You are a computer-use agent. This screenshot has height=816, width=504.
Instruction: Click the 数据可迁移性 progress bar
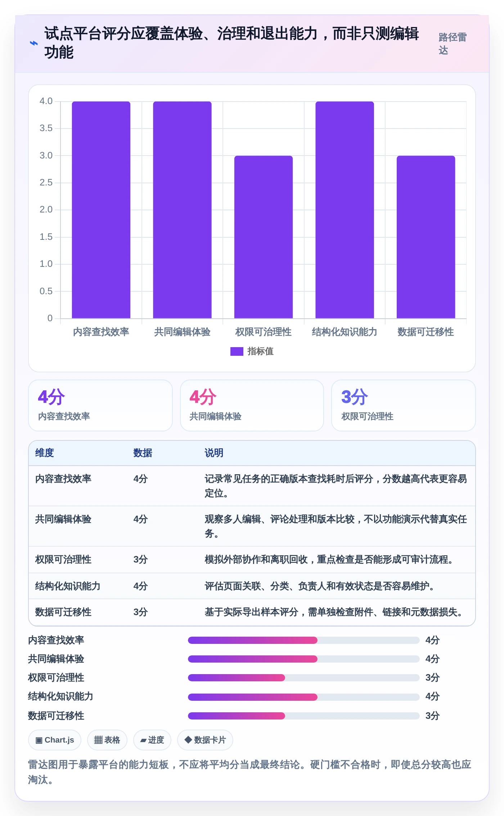point(304,716)
